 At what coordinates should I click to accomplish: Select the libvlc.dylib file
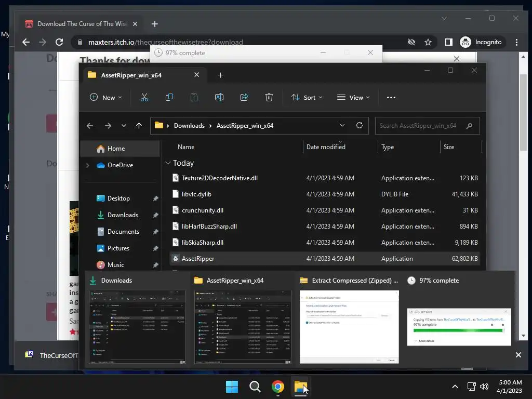[x=324, y=194]
